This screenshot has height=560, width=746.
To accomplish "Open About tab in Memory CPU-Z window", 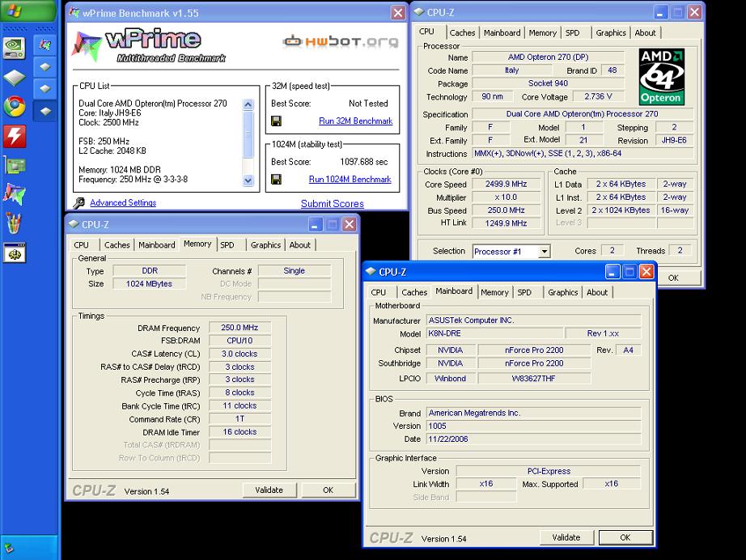I will (299, 245).
